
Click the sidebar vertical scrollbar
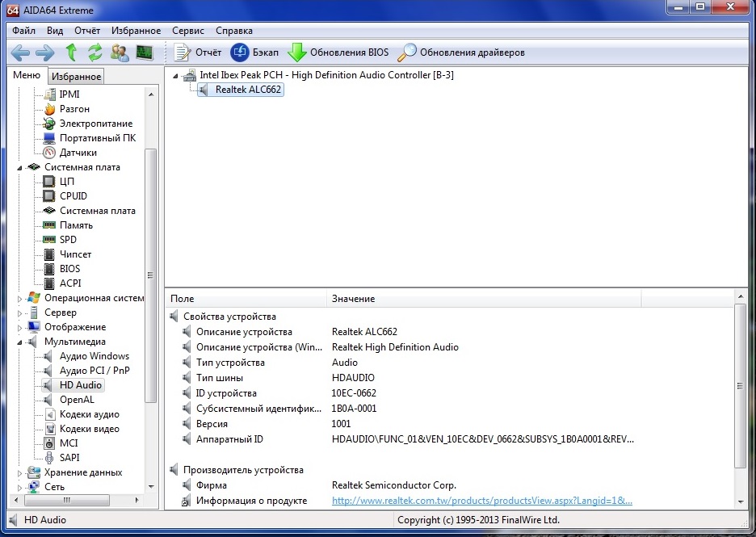(150, 275)
